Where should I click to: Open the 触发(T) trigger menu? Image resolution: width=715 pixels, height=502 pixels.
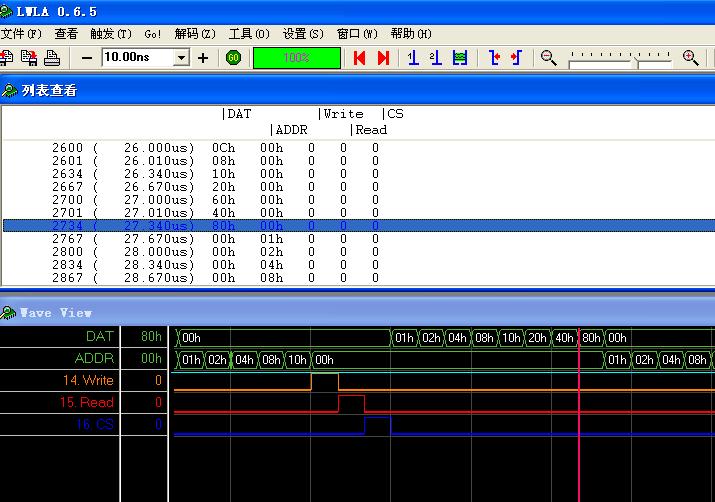point(110,34)
